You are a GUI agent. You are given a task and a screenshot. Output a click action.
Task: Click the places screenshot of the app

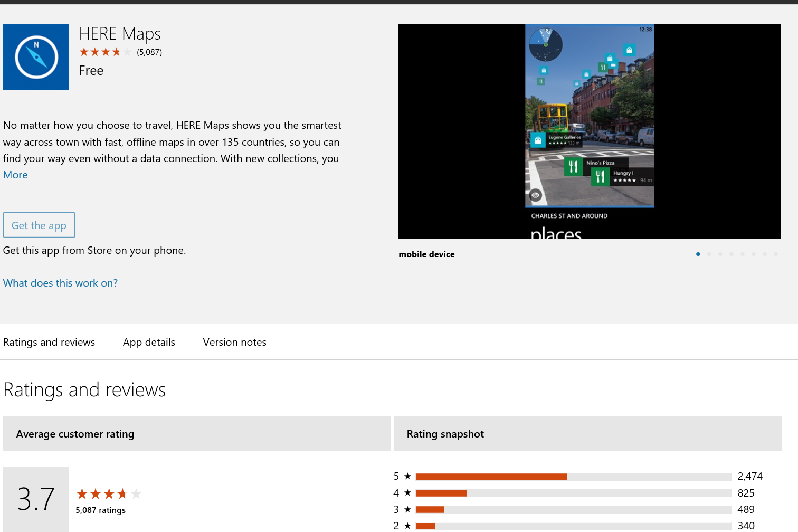tap(590, 131)
